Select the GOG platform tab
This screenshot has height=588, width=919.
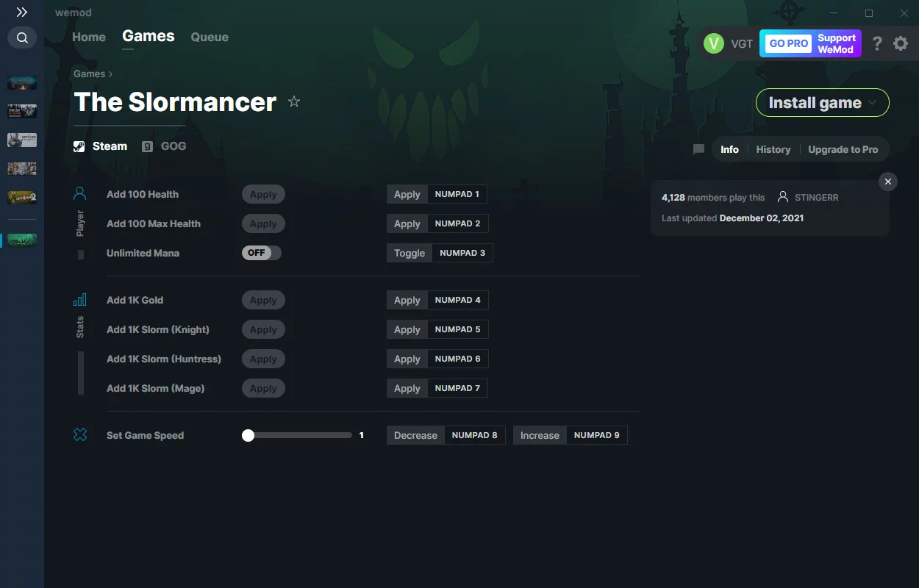tap(165, 146)
